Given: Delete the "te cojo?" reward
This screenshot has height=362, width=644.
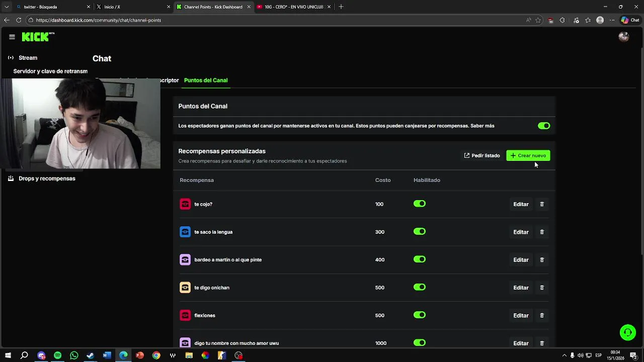Looking at the screenshot, I should point(542,204).
